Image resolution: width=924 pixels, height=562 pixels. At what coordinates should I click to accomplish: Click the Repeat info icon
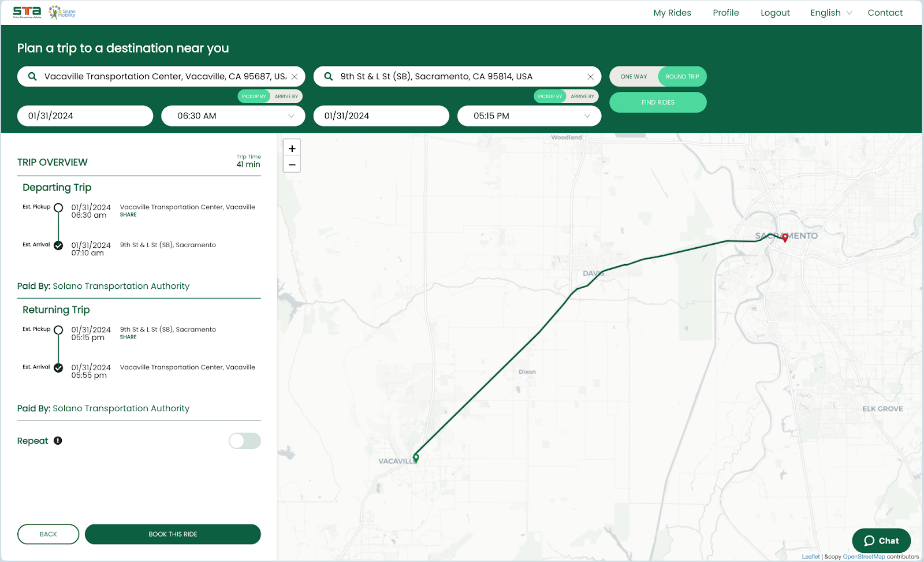[58, 441]
